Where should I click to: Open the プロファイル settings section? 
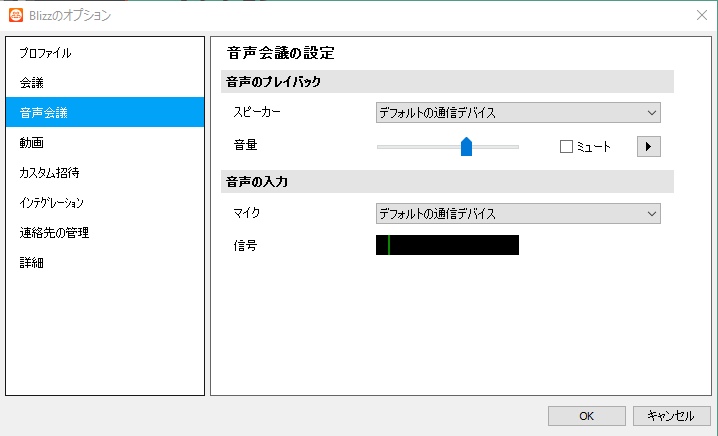(105, 53)
